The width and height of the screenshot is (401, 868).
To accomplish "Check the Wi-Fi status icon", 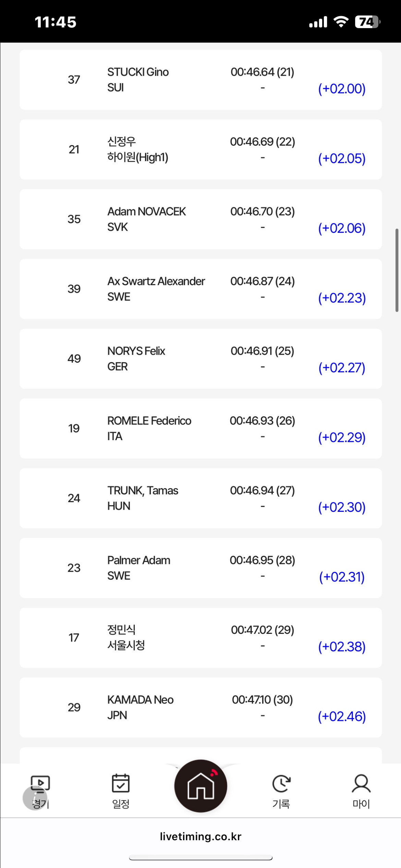I will pyautogui.click(x=341, y=22).
